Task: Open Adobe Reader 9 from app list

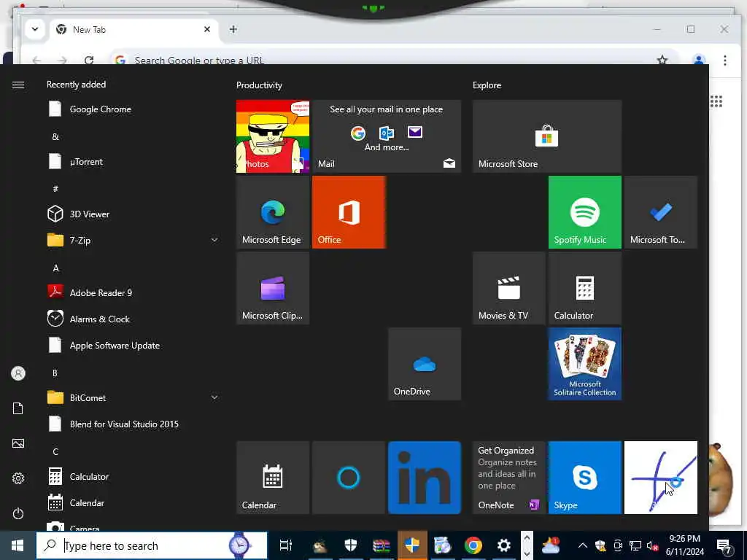Action: click(133, 292)
